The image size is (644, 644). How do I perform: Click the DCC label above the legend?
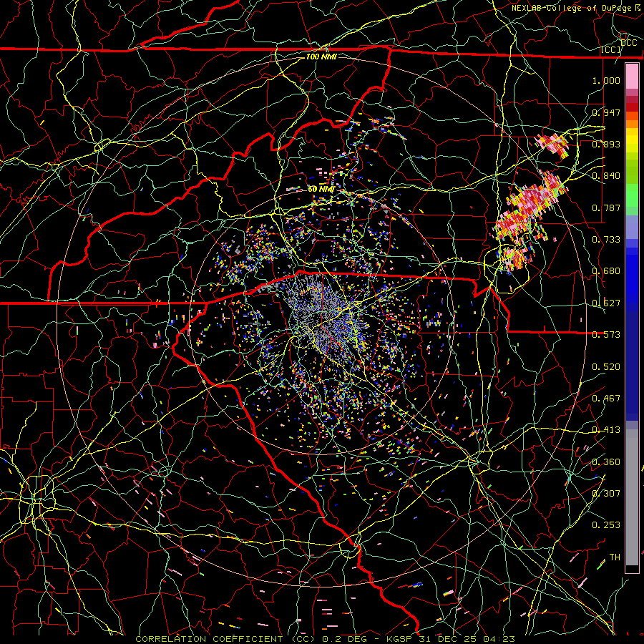point(628,42)
